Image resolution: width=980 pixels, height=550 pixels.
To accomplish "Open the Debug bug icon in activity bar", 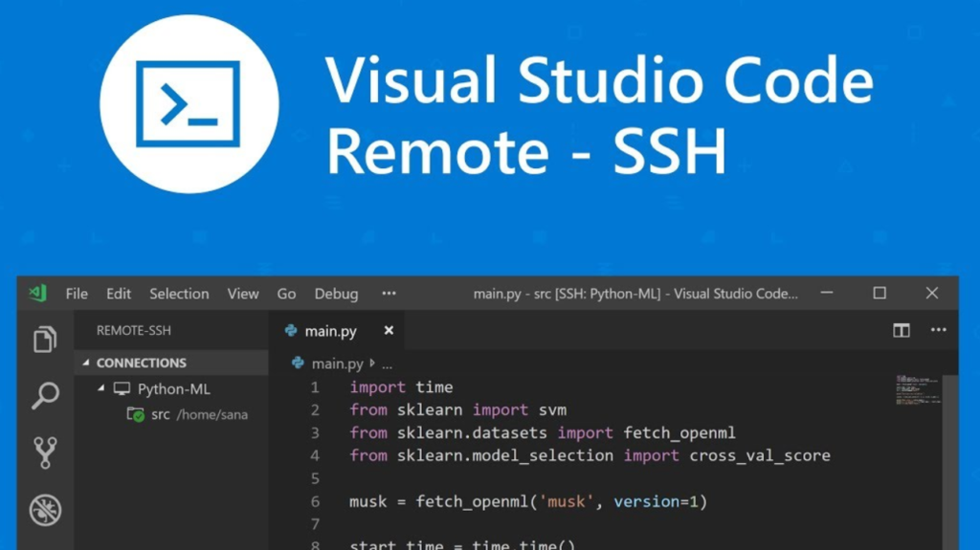I will 45,510.
